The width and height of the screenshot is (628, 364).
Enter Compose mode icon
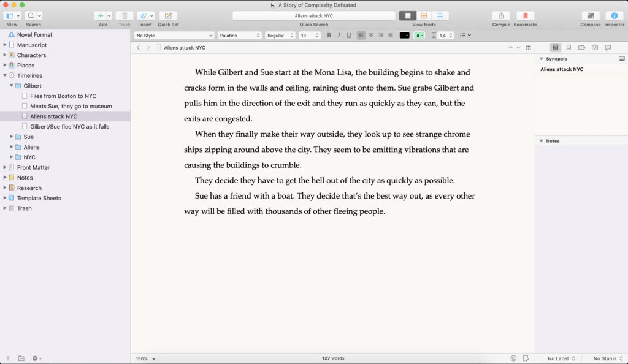(591, 15)
